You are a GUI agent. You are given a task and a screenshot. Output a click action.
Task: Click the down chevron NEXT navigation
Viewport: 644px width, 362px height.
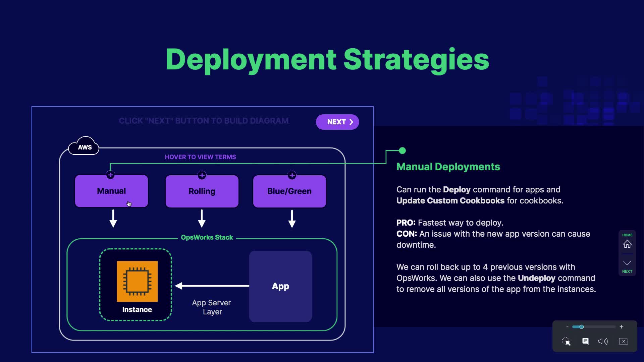627,263
